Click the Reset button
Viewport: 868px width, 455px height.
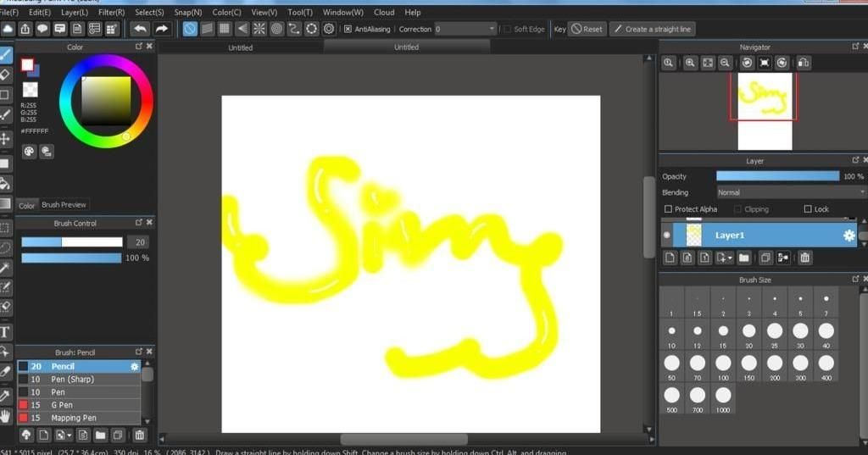pyautogui.click(x=587, y=29)
